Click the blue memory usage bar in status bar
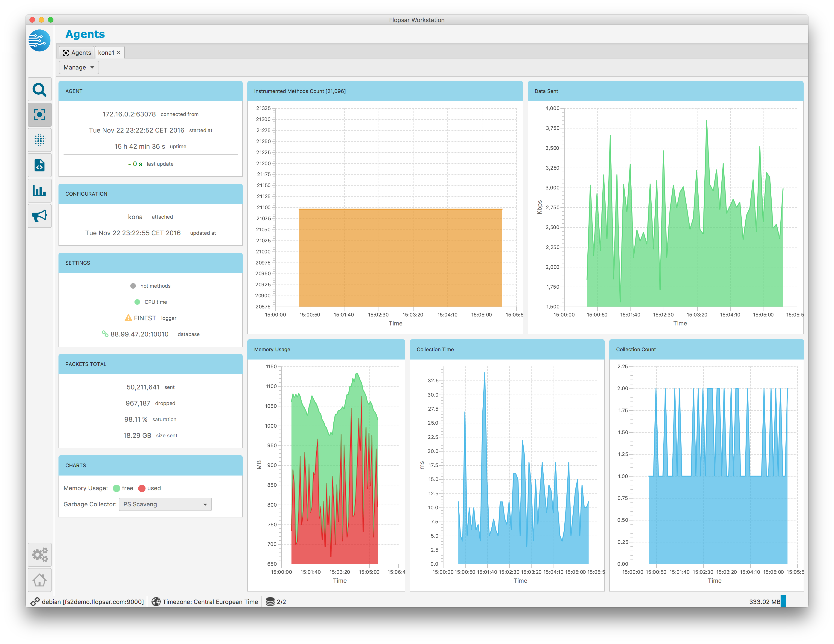This screenshot has height=644, width=834. coord(783,601)
